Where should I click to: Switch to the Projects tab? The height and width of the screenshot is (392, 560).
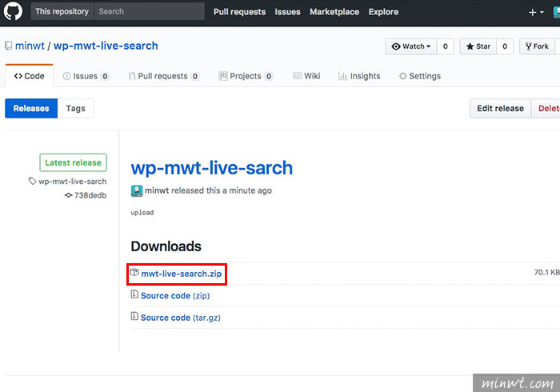pos(246,76)
